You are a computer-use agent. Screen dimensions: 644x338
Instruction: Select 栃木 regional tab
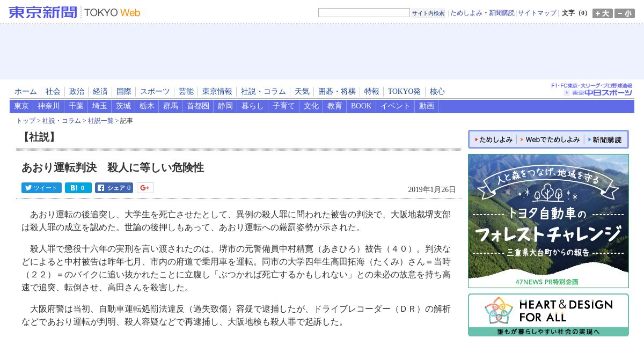(x=147, y=106)
